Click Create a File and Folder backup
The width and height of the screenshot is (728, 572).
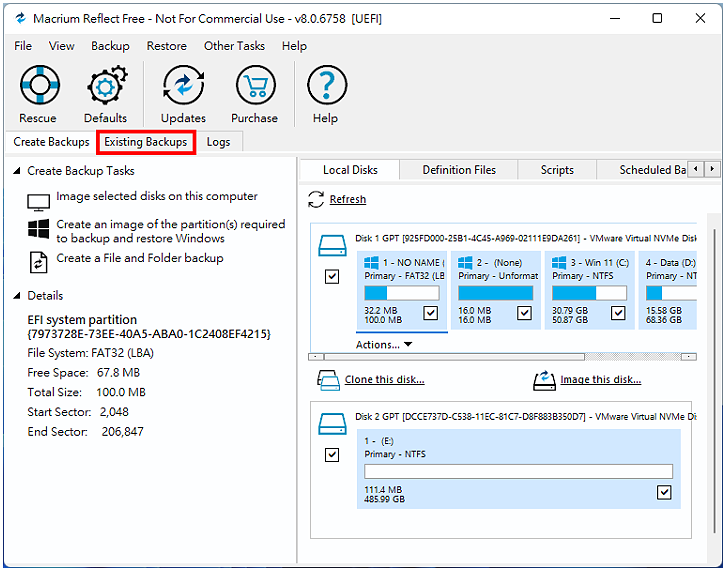140,258
